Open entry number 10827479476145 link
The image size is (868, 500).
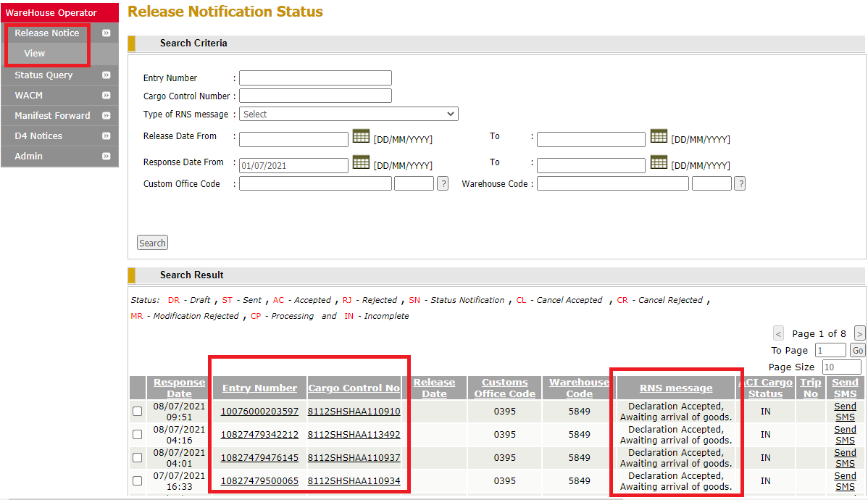click(x=259, y=458)
